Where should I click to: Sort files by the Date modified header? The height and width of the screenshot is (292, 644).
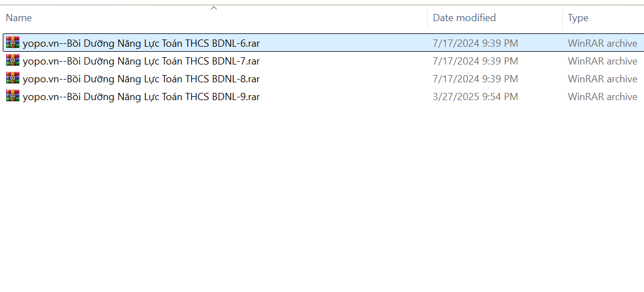coord(464,18)
